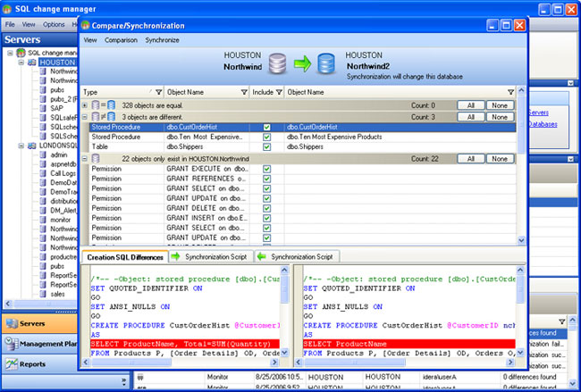581x392 pixels.
Task: Toggle Include for first GRANT UPDATE permission
Action: click(266, 199)
